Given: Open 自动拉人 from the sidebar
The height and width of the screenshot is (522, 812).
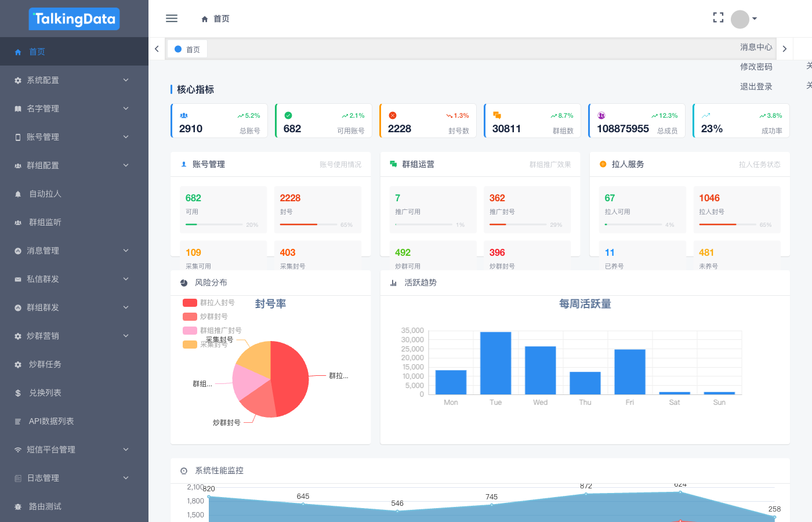Looking at the screenshot, I should click(45, 194).
